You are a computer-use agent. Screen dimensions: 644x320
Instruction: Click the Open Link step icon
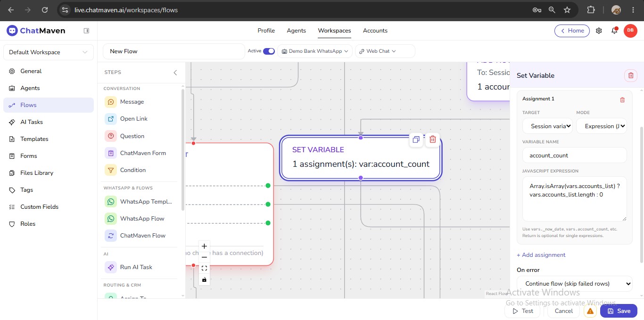[111, 119]
